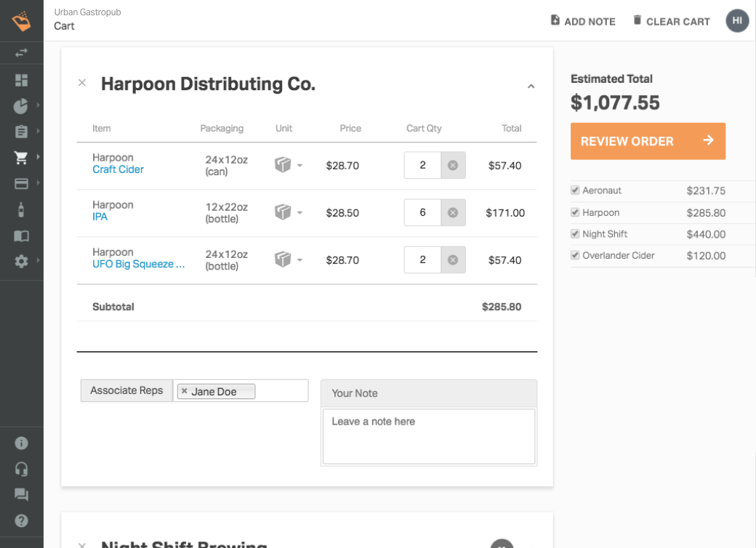Screen dimensions: 756x548
Task: Click the HI user avatar
Action: (737, 21)
